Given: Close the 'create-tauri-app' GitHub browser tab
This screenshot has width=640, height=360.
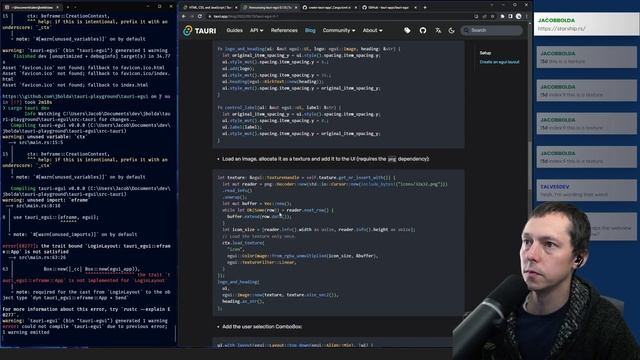Looking at the screenshot, I should 356,7.
